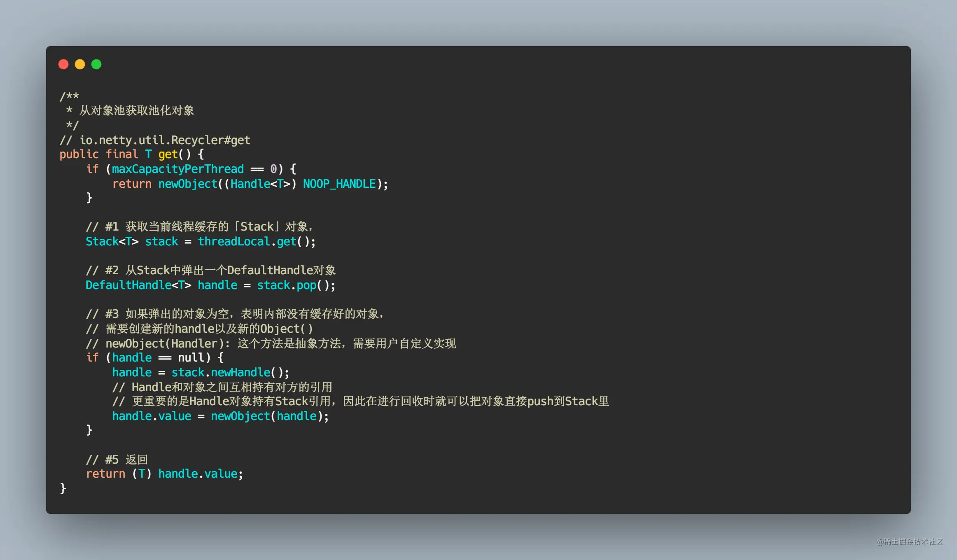957x560 pixels.
Task: Click 'NOOP_HANDLE' in the return statement
Action: click(x=339, y=184)
